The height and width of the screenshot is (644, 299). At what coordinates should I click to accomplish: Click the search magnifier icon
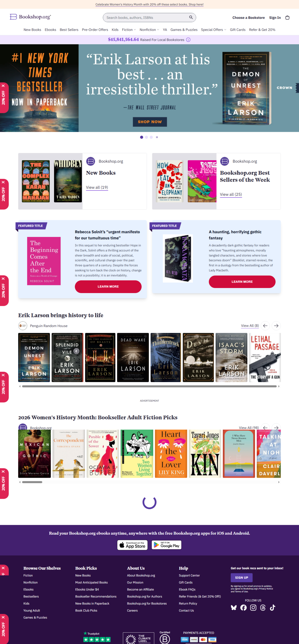[191, 17]
